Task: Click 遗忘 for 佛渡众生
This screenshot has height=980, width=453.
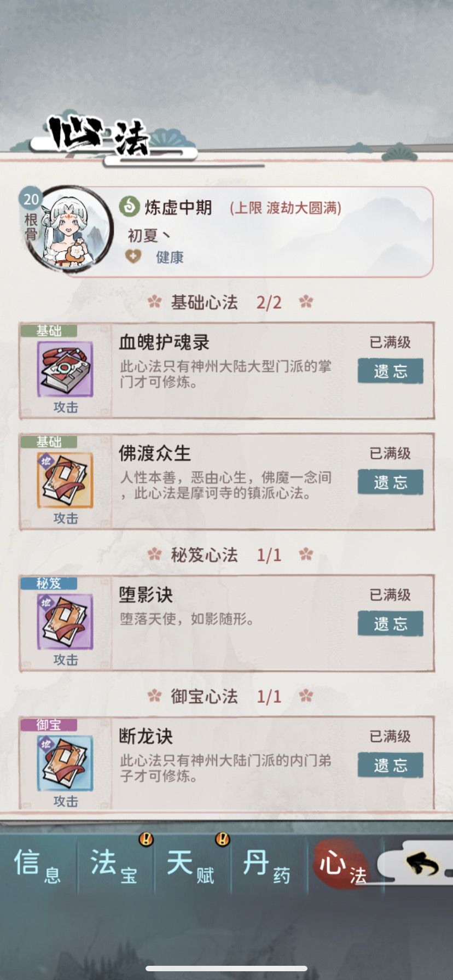Action: pyautogui.click(x=391, y=482)
